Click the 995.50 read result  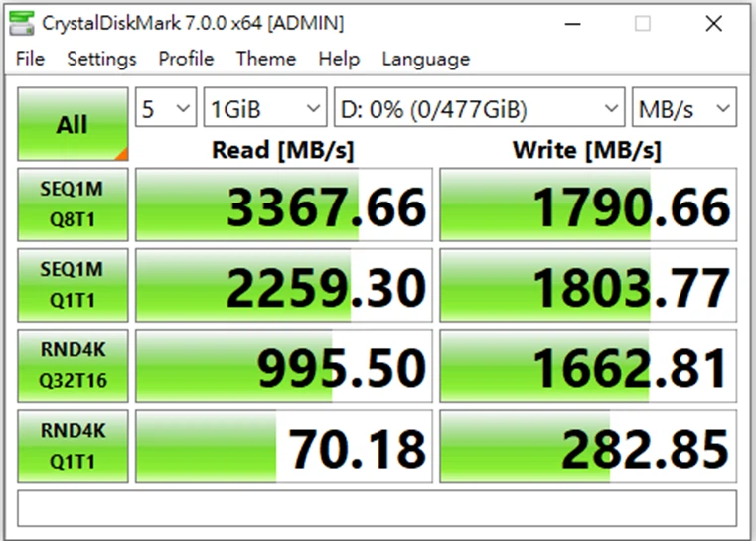pos(284,365)
